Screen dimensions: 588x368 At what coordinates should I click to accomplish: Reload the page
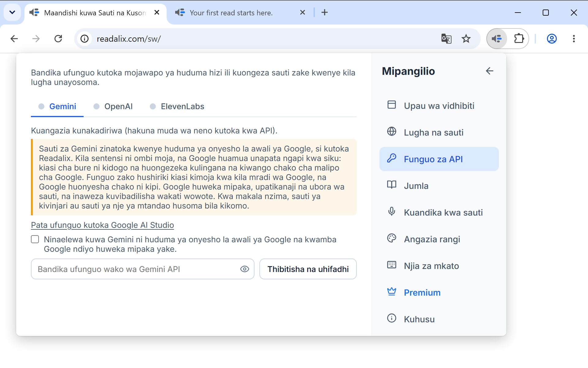click(x=58, y=39)
